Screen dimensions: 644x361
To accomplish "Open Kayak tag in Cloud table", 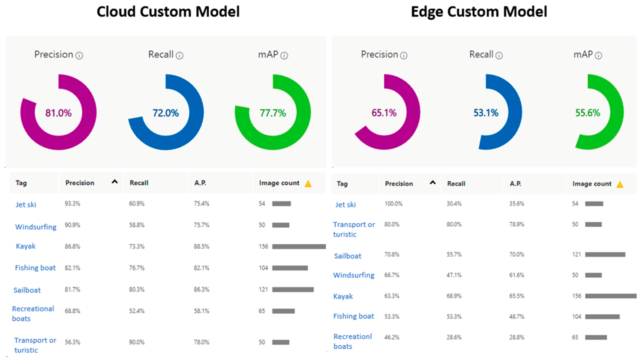I will click(26, 246).
